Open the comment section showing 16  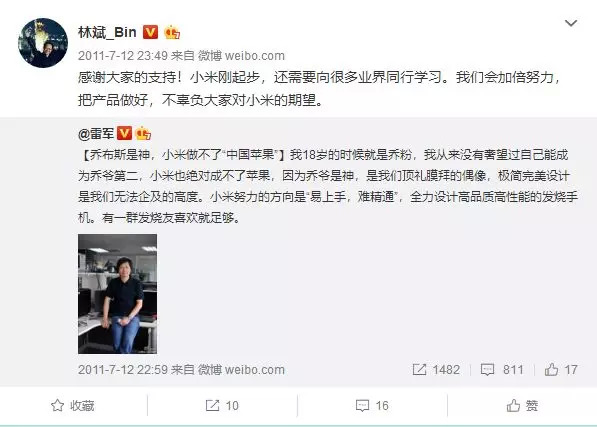[x=372, y=406]
